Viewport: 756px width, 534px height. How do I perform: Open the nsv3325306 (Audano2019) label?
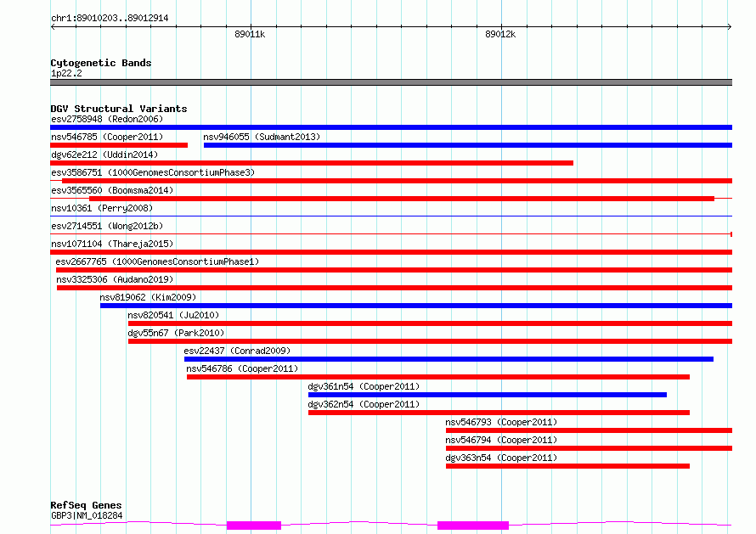(115, 279)
